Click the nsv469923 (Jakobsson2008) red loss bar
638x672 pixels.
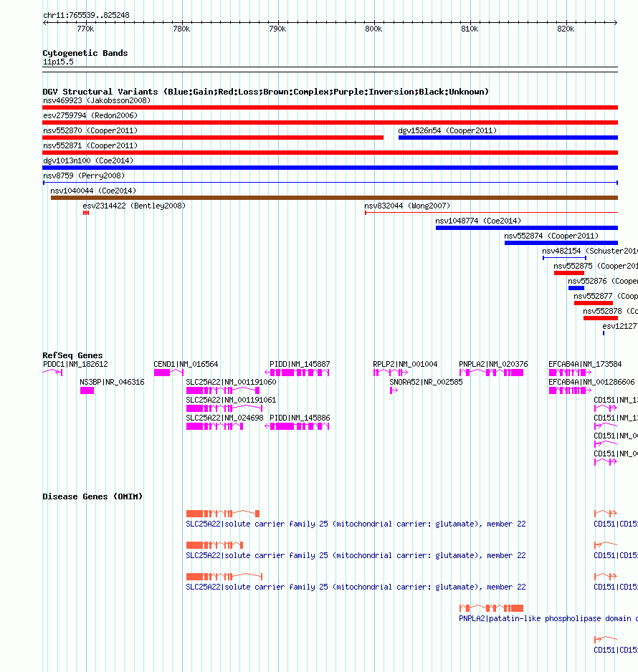[x=330, y=107]
